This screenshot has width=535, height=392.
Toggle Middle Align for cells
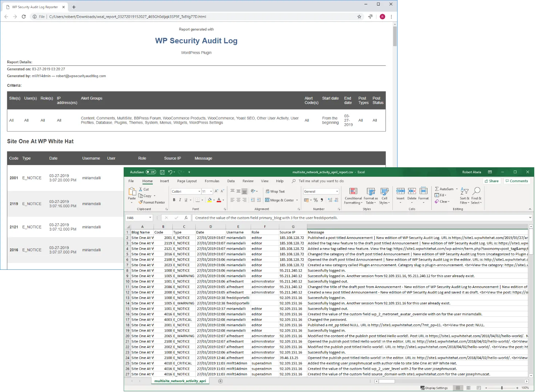(x=238, y=191)
